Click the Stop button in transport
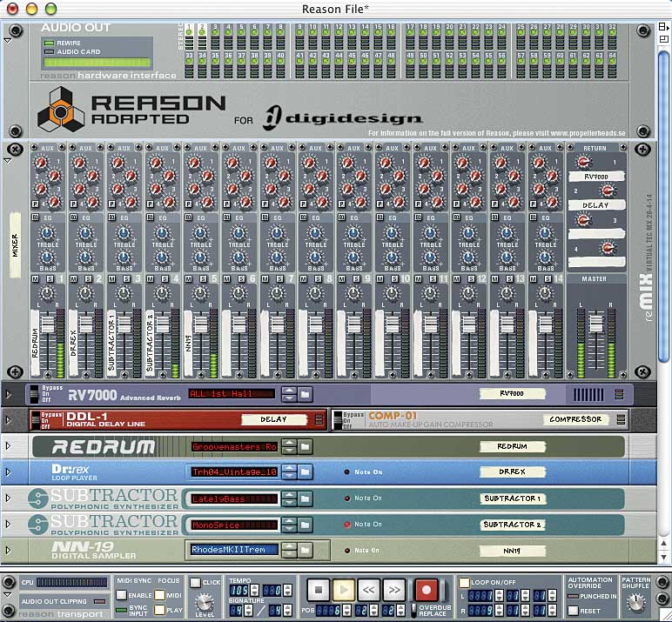 pyautogui.click(x=319, y=591)
